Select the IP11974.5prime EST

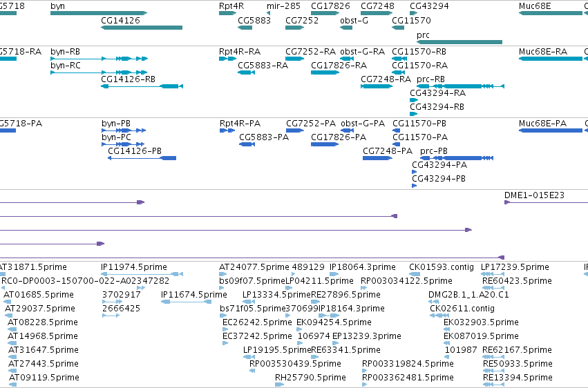[142, 274]
